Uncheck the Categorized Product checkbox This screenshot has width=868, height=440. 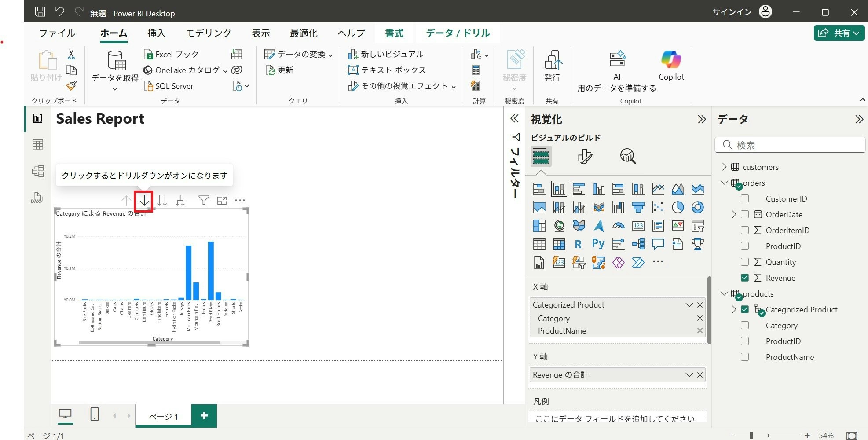coord(745,309)
